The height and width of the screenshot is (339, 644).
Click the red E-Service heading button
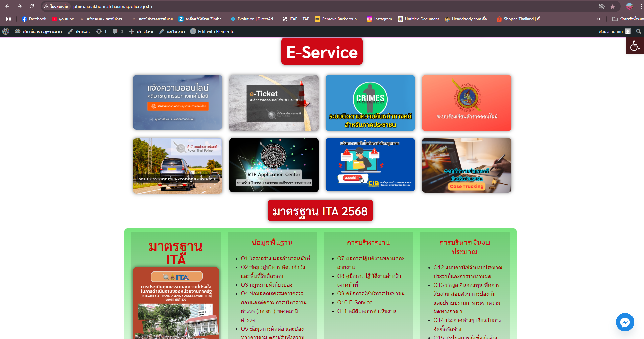tap(322, 52)
